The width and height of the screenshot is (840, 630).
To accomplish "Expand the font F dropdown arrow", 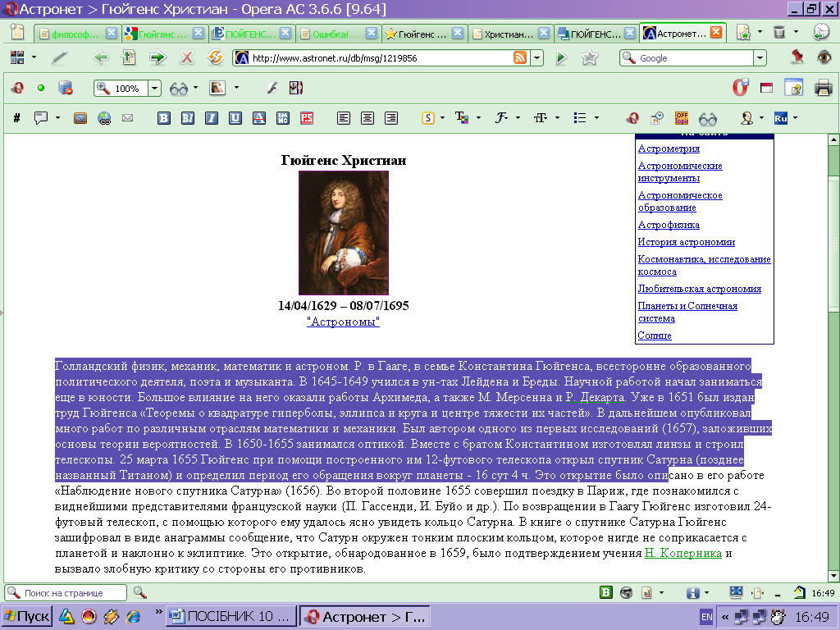I will click(518, 118).
